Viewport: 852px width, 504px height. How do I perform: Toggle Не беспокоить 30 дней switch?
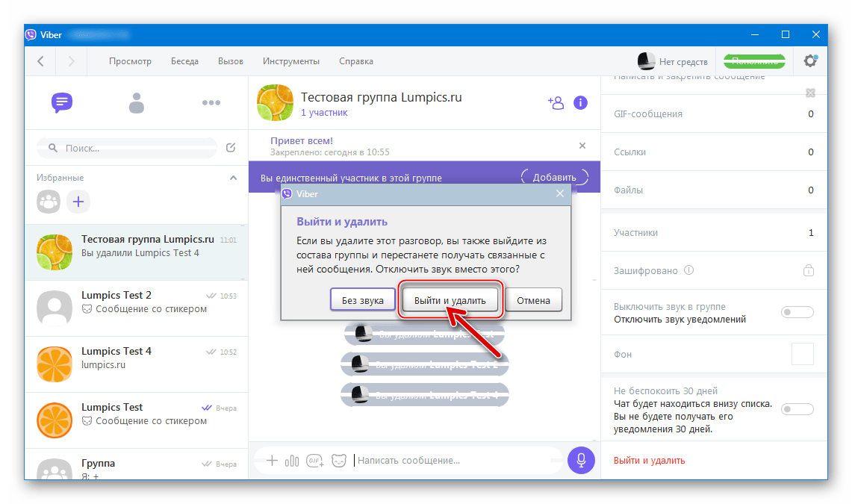(x=797, y=409)
